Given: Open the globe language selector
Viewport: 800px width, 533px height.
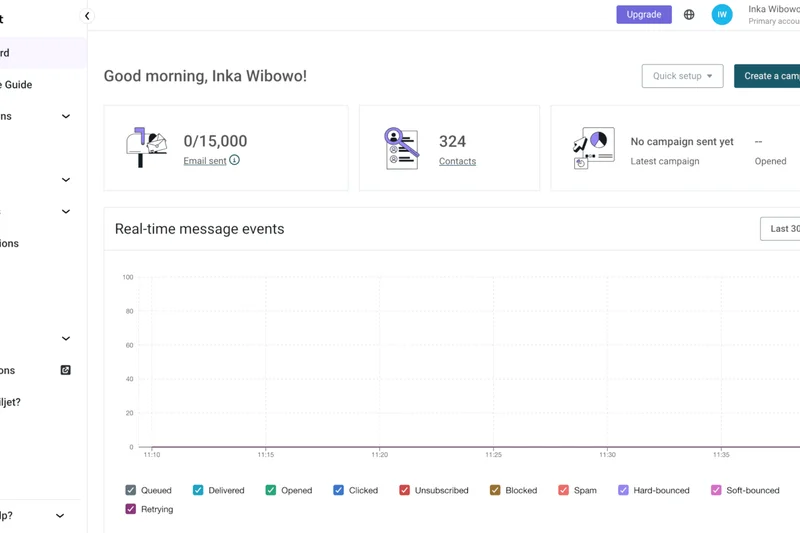Looking at the screenshot, I should (x=689, y=15).
